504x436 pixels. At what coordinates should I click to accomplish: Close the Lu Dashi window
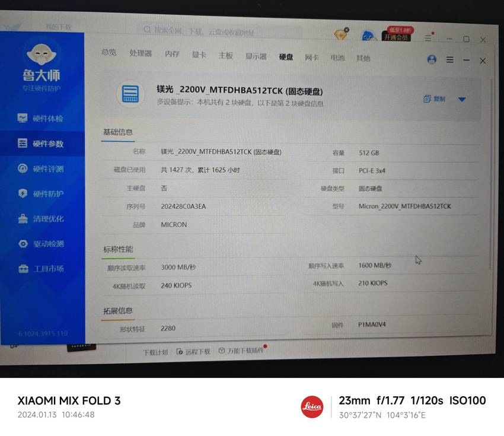[x=483, y=61]
